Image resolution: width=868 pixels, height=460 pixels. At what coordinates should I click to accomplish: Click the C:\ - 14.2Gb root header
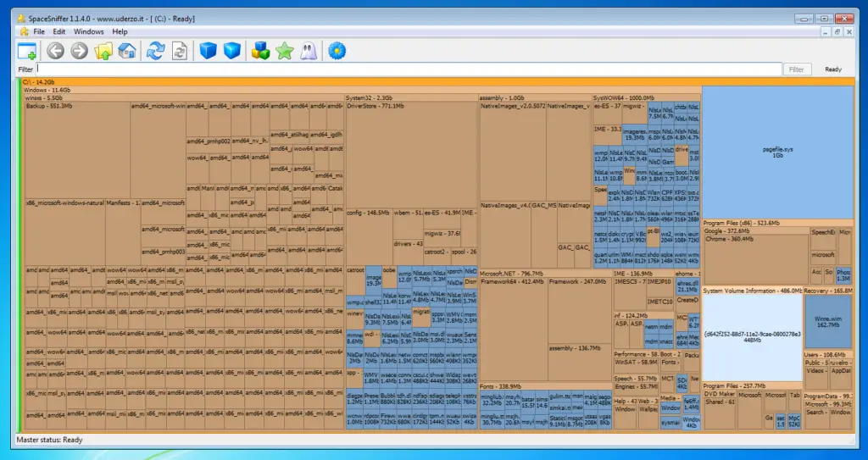pos(438,82)
